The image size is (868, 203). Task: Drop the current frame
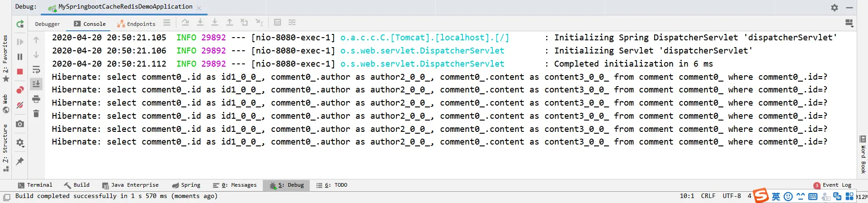click(244, 22)
